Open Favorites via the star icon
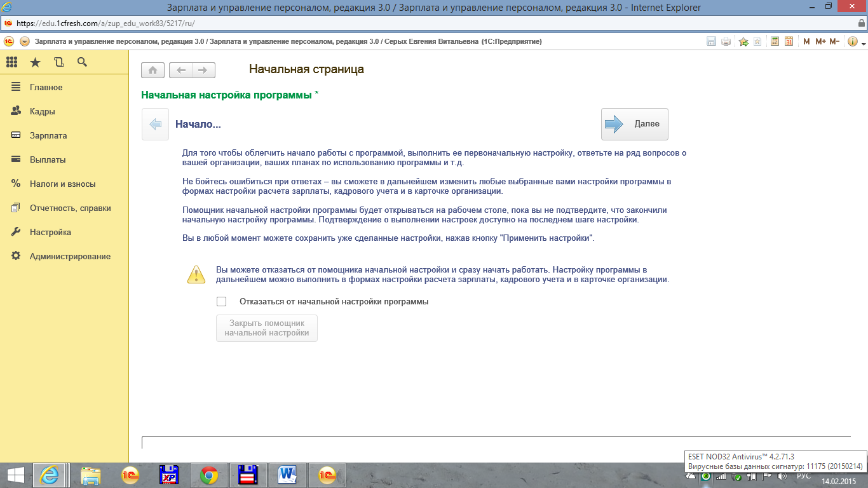This screenshot has width=868, height=488. 36,62
